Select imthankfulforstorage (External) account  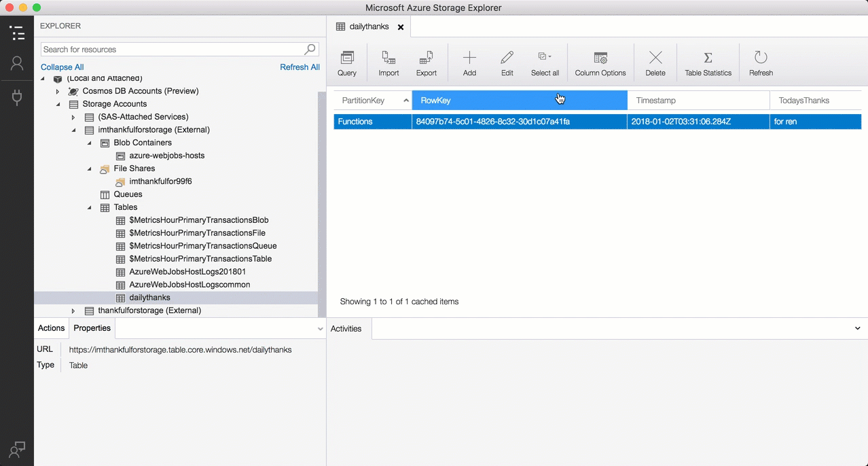154,130
